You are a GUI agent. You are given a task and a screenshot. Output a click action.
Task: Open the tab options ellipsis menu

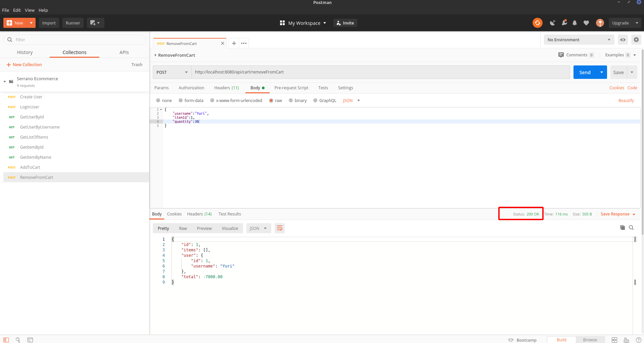click(x=244, y=43)
